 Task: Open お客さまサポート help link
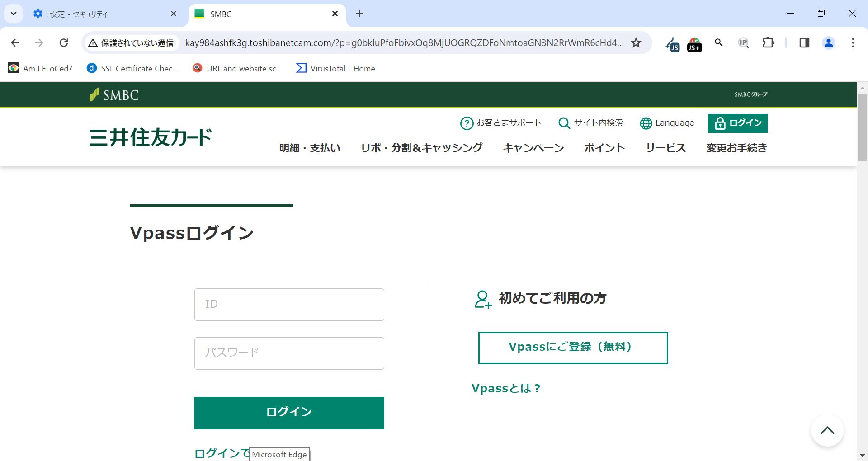click(500, 123)
